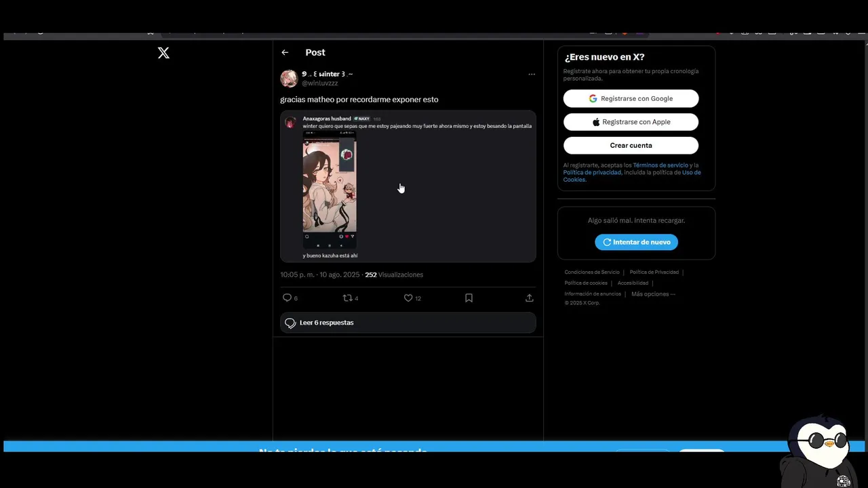Click Crear cuenta button
The height and width of the screenshot is (488, 868).
pos(631,145)
